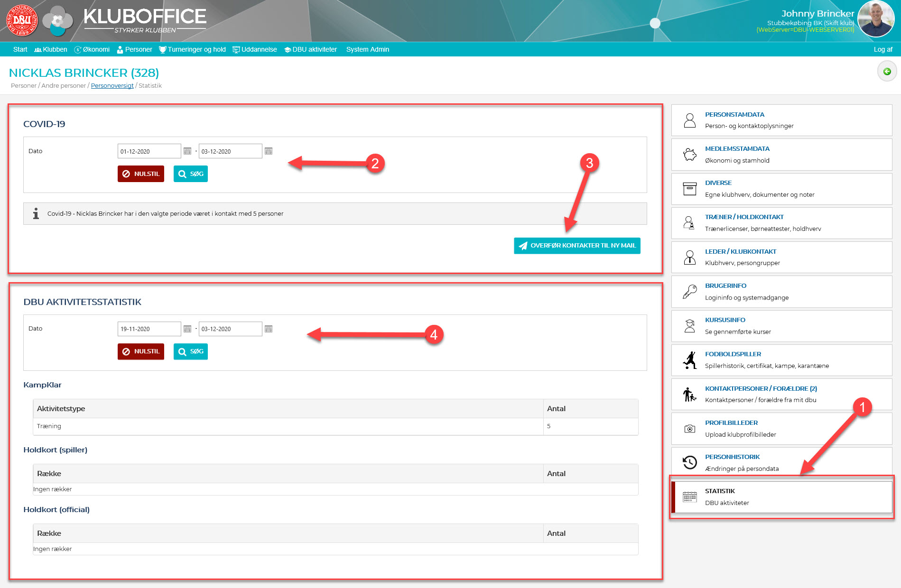Click the user profile photo thumbnail
The width and height of the screenshot is (901, 588).
[876, 19]
